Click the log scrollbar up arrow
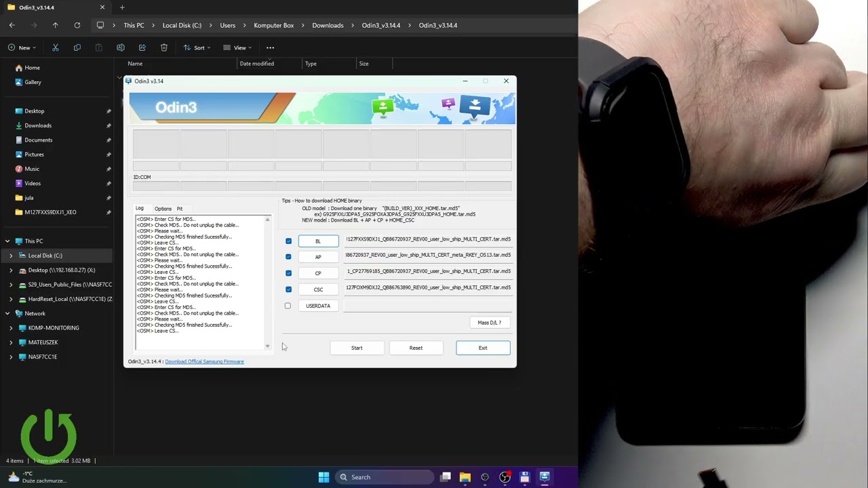This screenshot has height=488, width=868. coord(267,220)
